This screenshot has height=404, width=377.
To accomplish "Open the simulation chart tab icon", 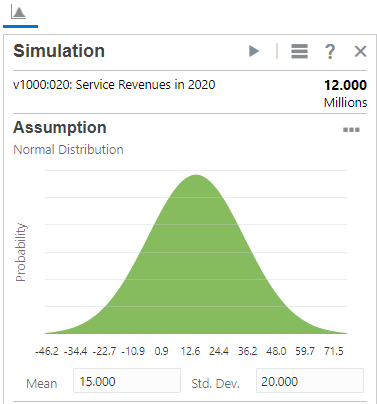I will click(18, 13).
